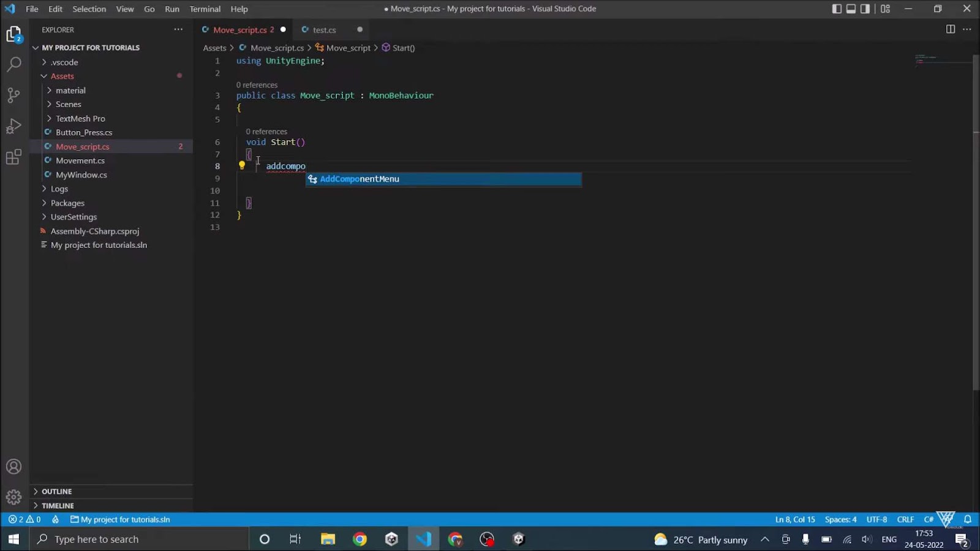Viewport: 980px width, 551px height.
Task: Open the Extensions view
Action: pyautogui.click(x=13, y=157)
